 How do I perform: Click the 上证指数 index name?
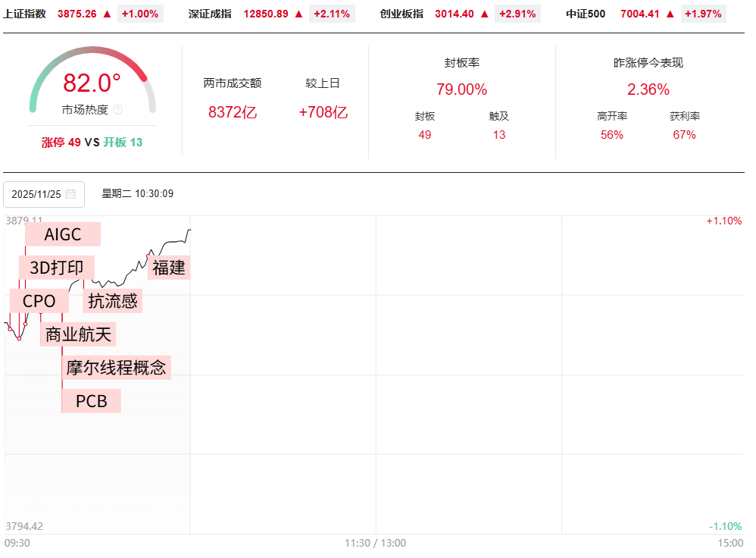[24, 14]
